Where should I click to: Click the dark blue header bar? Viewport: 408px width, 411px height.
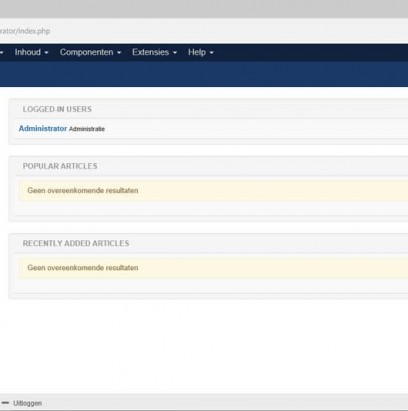pyautogui.click(x=204, y=74)
